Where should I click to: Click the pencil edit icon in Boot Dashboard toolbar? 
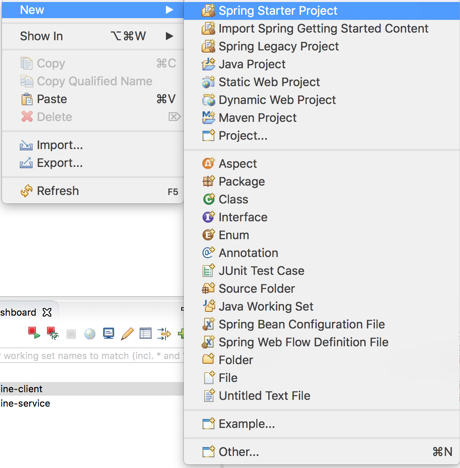coord(127,333)
